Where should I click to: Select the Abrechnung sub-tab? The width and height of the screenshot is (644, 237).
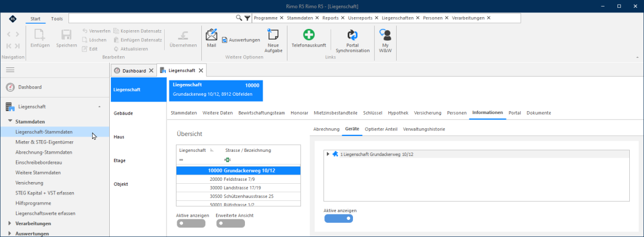326,129
